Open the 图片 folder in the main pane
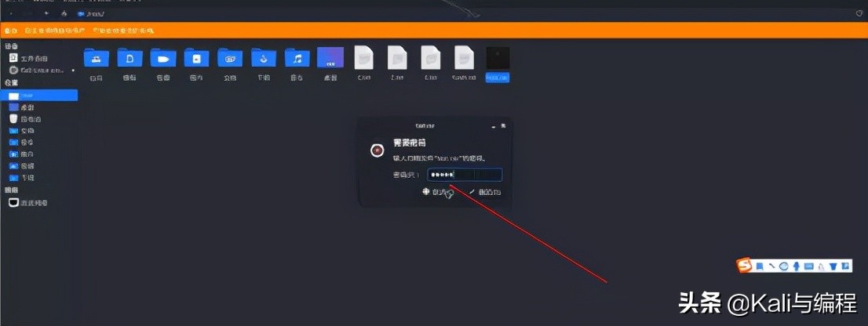Screen dimensions: 868x326 (196, 65)
